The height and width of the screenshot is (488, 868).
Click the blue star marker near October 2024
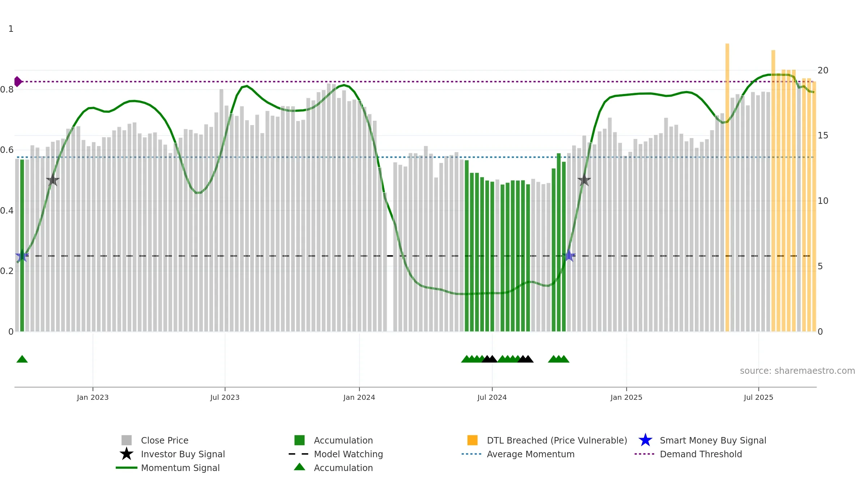(569, 256)
